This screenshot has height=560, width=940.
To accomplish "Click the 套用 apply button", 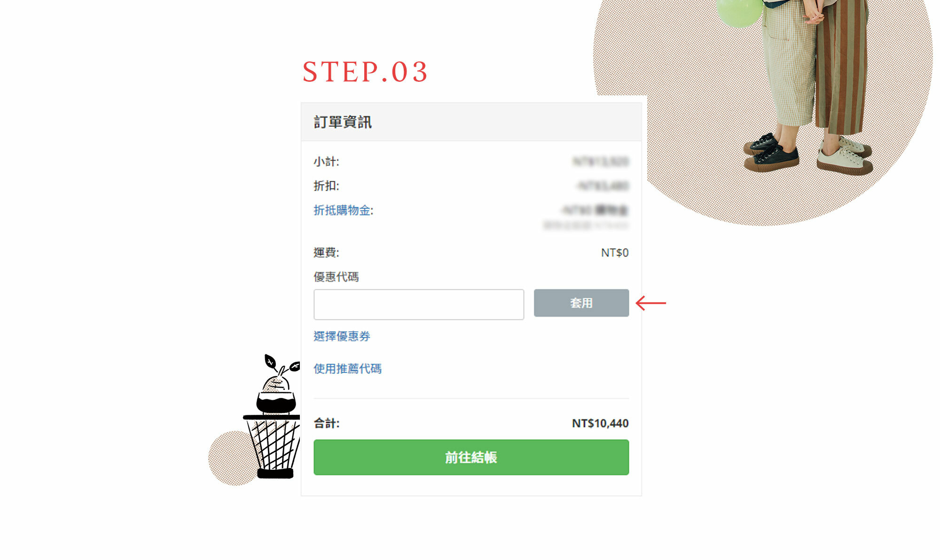I will [x=581, y=303].
